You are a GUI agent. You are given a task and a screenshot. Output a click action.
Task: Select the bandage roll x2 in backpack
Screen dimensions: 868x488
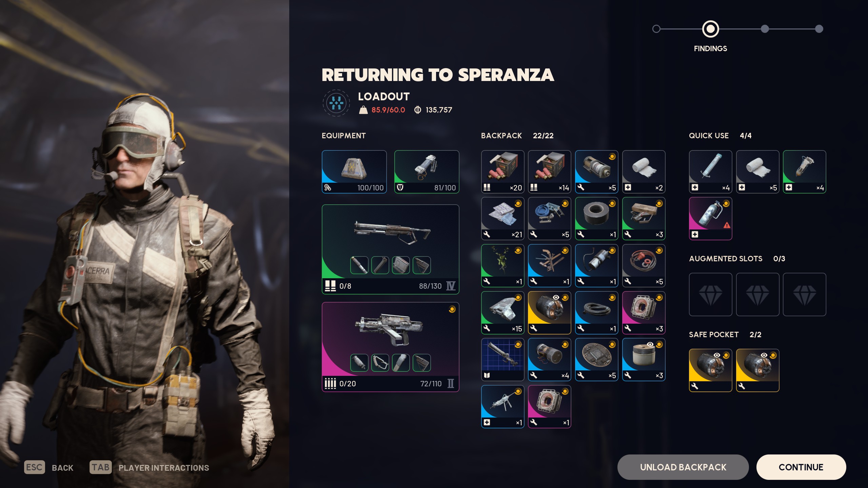tap(644, 172)
